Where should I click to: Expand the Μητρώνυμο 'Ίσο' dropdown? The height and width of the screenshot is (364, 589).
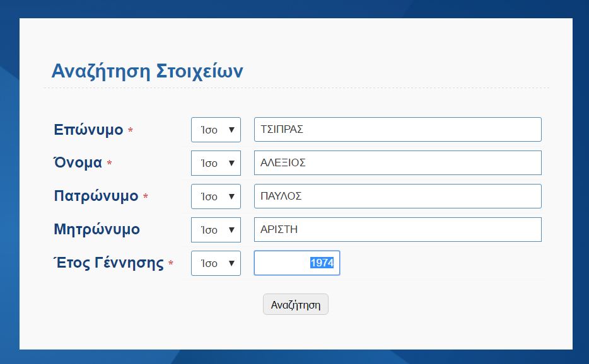point(216,230)
